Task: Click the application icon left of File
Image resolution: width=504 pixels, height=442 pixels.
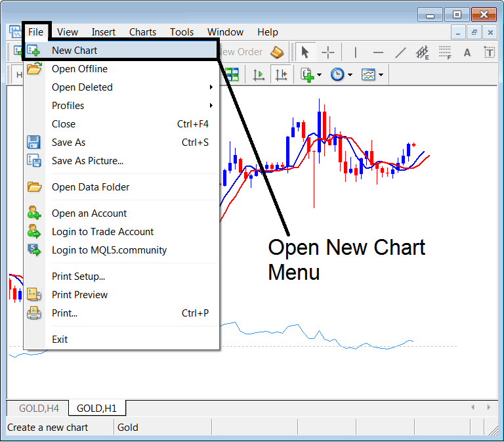Action: click(15, 32)
